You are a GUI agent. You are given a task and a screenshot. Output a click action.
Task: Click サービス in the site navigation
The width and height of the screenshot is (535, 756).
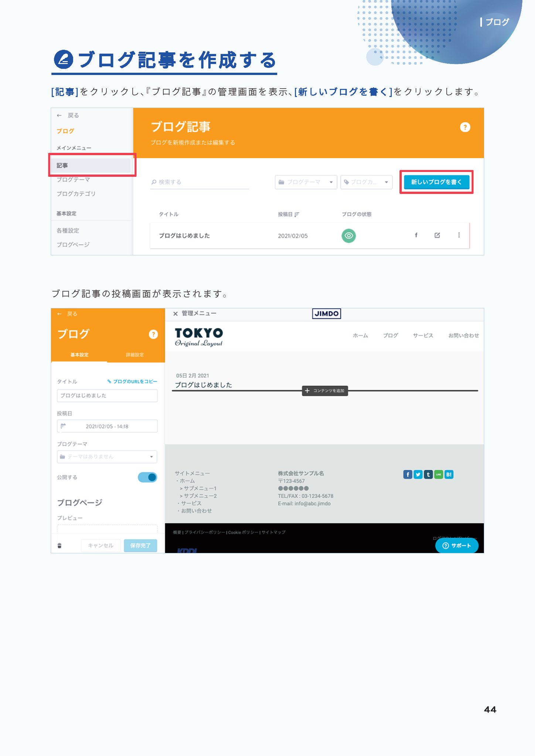pos(423,336)
